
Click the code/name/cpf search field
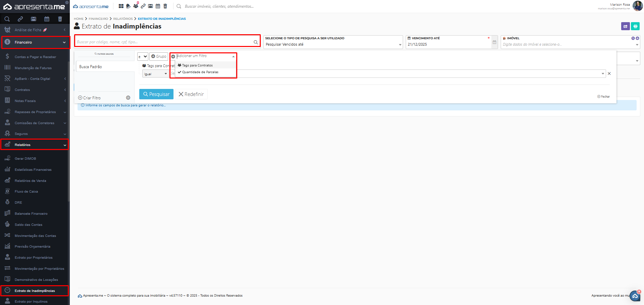(164, 42)
